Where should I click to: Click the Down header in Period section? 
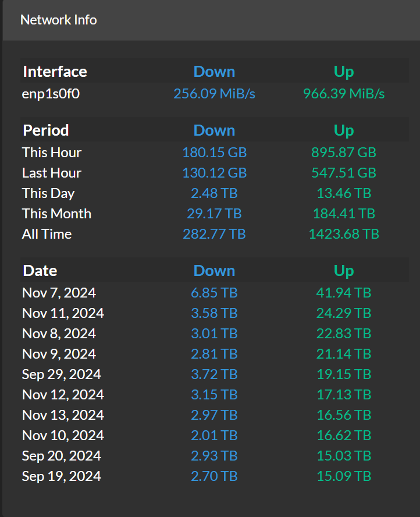214,130
